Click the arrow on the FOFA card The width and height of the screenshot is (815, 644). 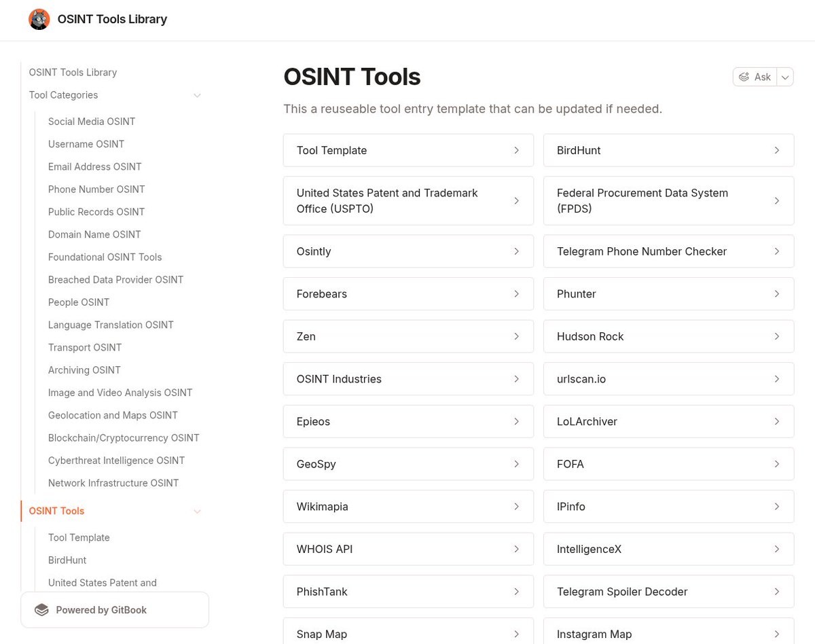pyautogui.click(x=777, y=464)
